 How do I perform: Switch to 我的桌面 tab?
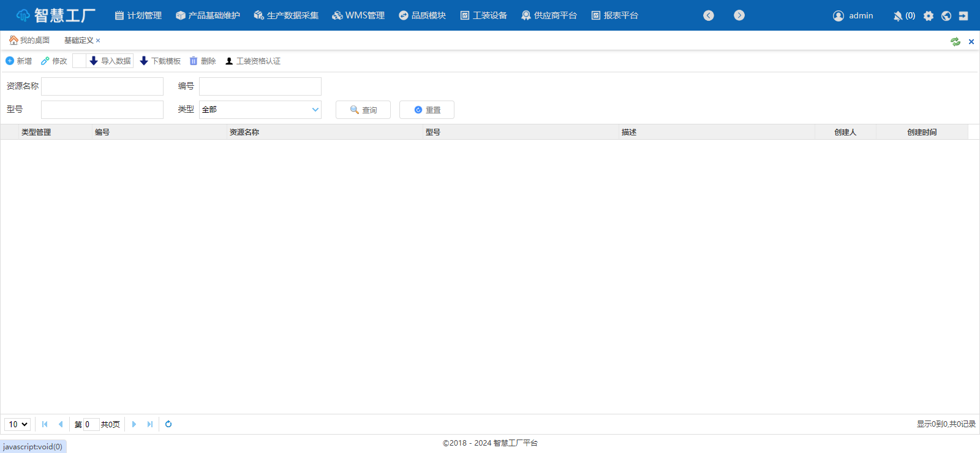29,40
